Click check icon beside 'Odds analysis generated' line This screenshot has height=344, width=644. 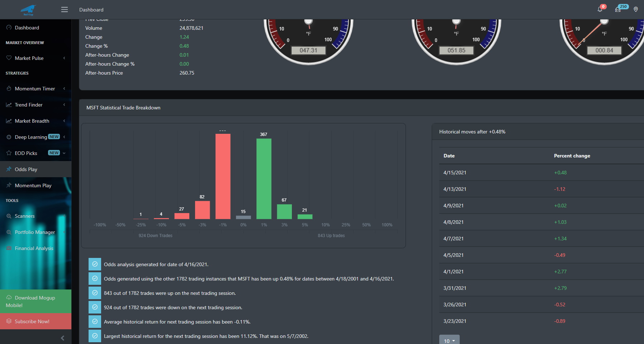coord(95,264)
